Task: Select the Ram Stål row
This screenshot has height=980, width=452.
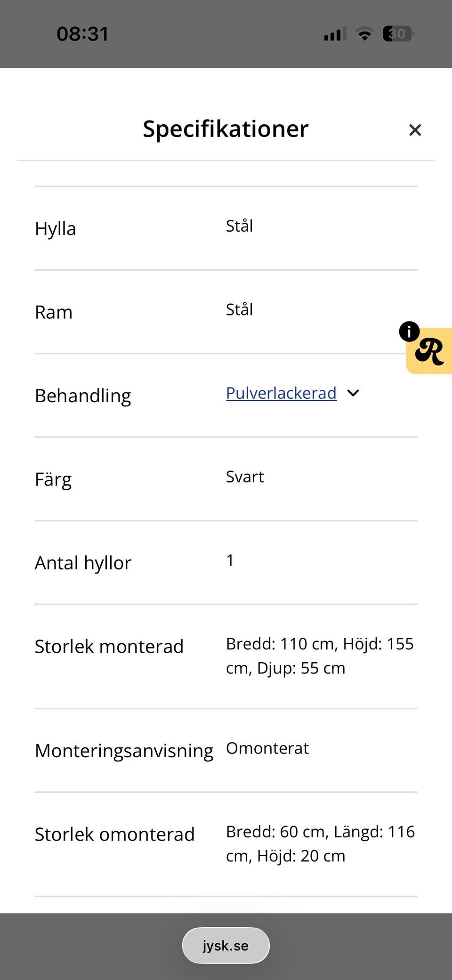Action: [x=226, y=312]
